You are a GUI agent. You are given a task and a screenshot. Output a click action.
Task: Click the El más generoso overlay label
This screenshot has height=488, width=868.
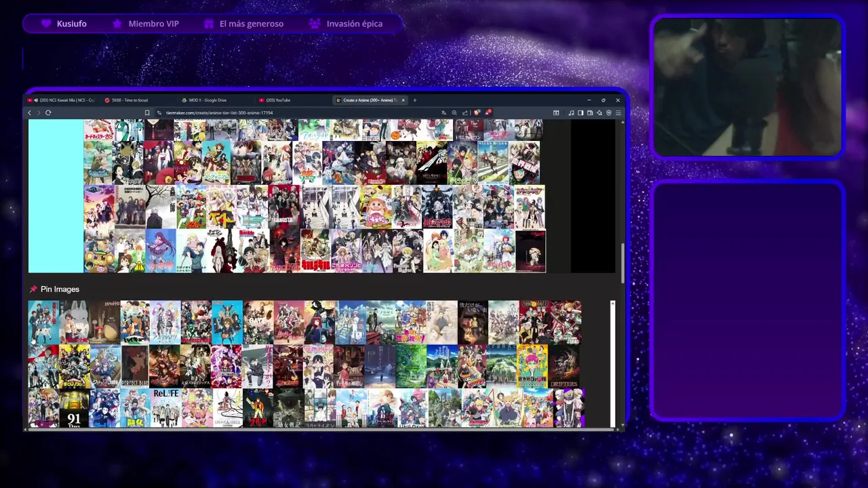click(x=252, y=24)
